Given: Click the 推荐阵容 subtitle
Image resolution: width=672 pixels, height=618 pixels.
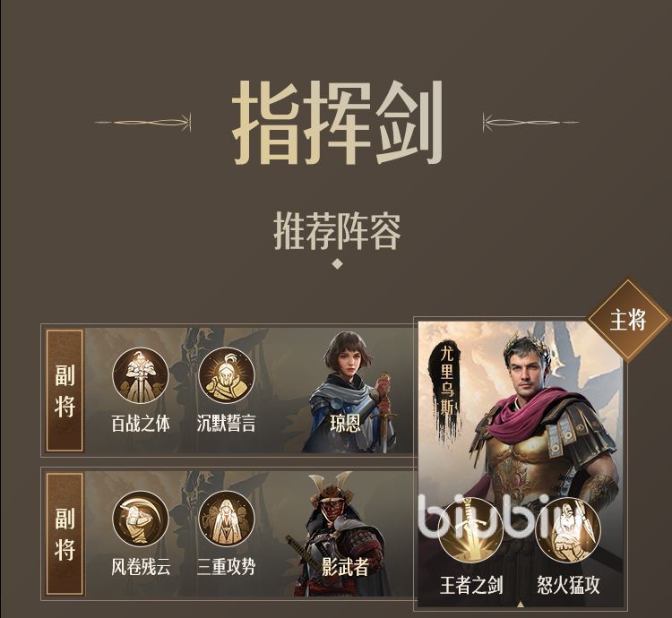Looking at the screenshot, I should (x=337, y=232).
